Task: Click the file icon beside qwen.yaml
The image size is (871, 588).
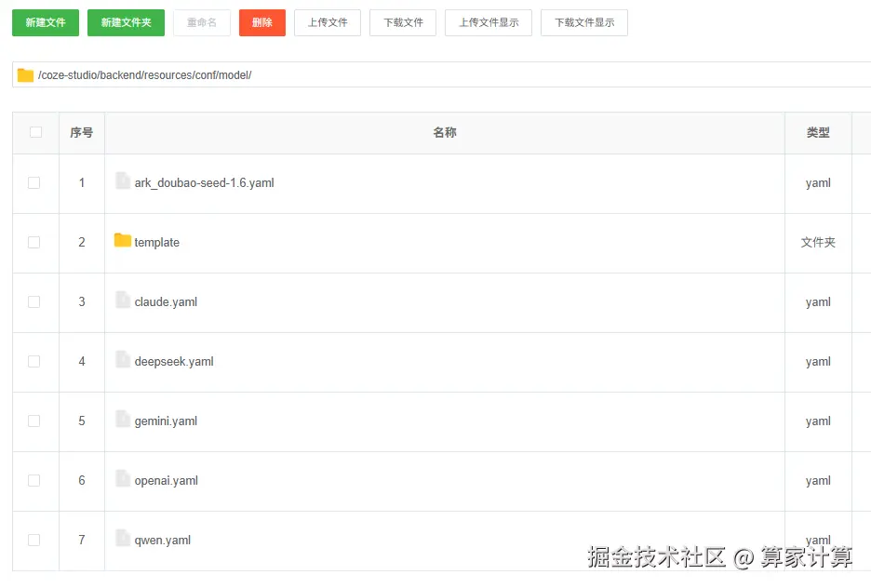Action: tap(122, 540)
